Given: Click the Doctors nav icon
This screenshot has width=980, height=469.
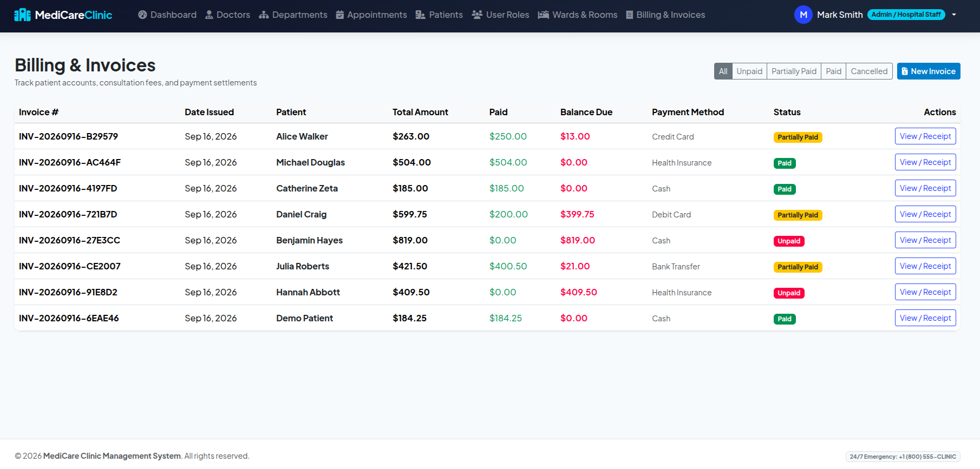Looking at the screenshot, I should tap(209, 15).
